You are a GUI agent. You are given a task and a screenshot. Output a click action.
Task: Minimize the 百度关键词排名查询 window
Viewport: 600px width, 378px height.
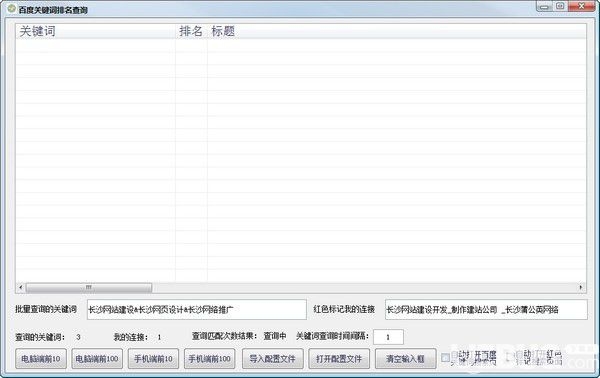click(545, 7)
